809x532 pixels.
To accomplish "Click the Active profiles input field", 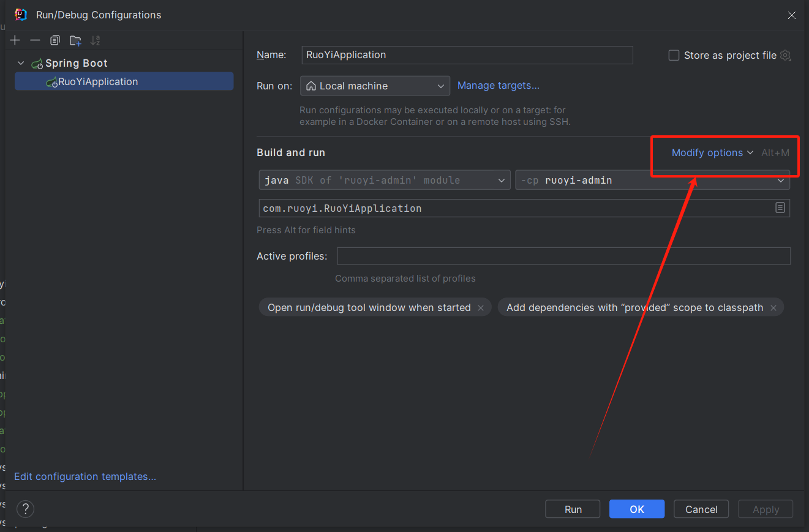I will 563,256.
